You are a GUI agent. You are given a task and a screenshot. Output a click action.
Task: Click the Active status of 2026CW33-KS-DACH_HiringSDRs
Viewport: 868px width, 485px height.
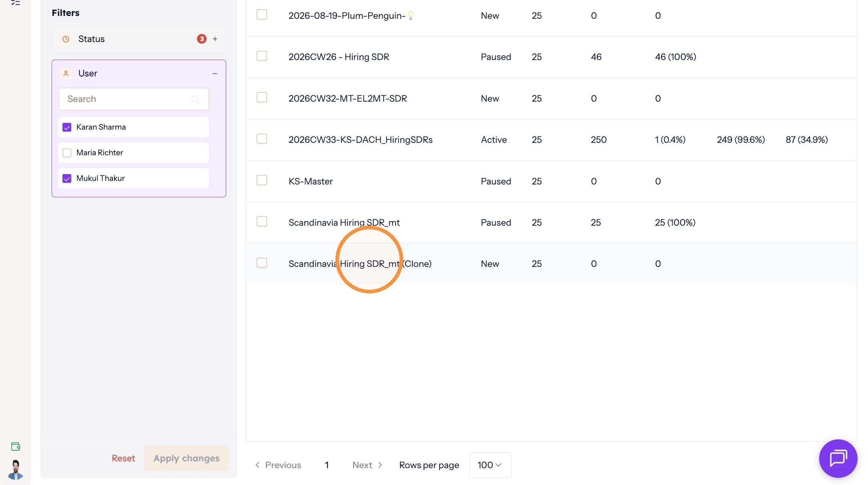494,140
